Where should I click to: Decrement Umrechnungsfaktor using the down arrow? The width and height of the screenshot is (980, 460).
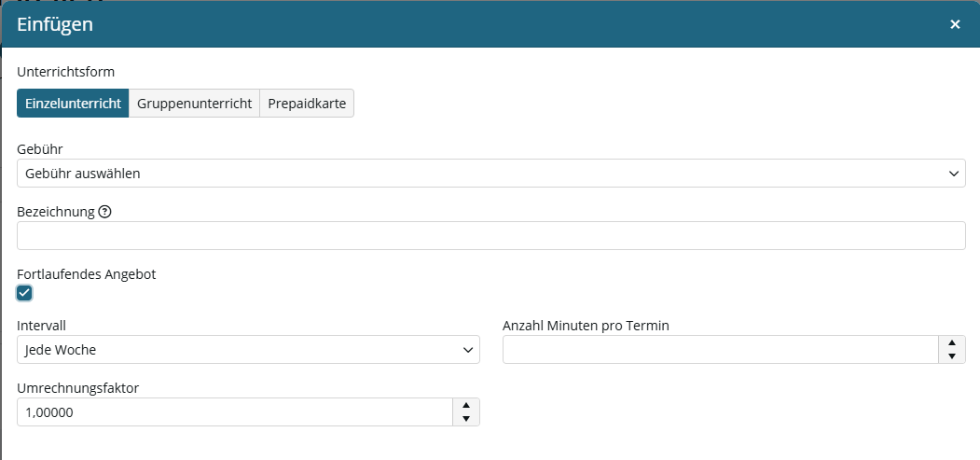465,419
